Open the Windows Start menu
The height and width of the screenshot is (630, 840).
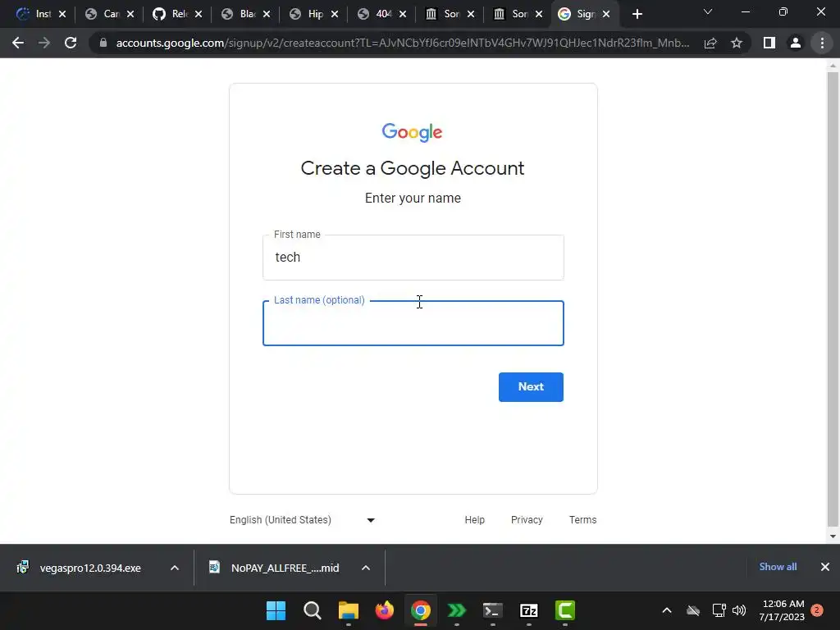276,610
